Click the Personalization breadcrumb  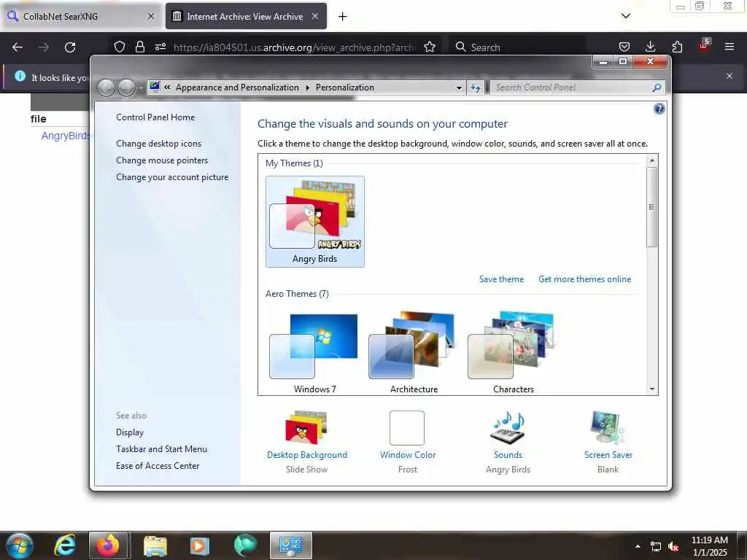point(344,87)
